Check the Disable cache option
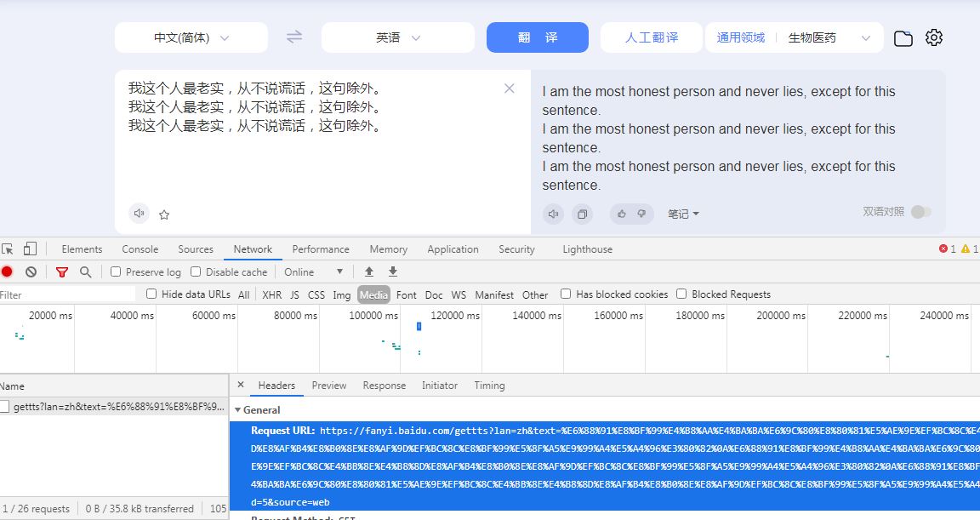This screenshot has width=980, height=520. point(196,272)
